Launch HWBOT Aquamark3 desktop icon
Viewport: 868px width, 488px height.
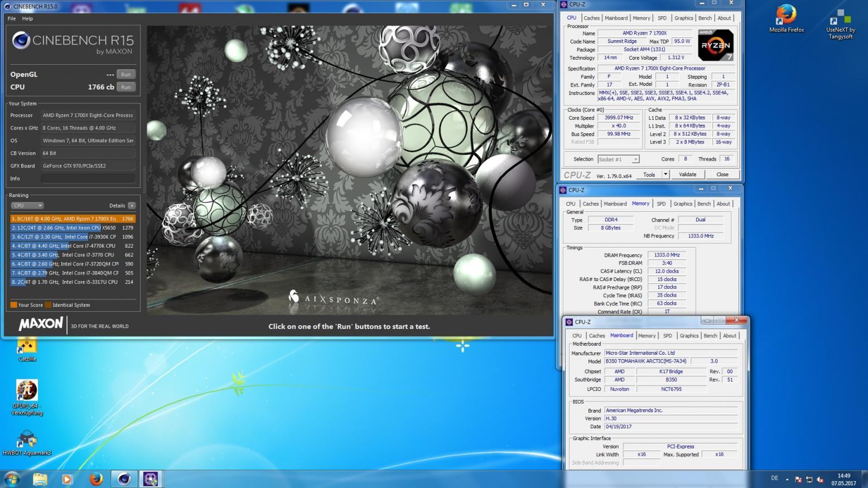(27, 439)
